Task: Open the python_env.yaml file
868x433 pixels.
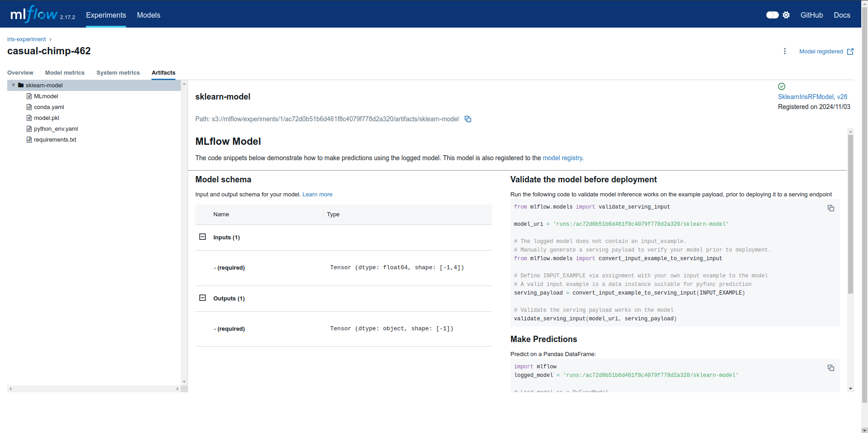Action: 56,129
